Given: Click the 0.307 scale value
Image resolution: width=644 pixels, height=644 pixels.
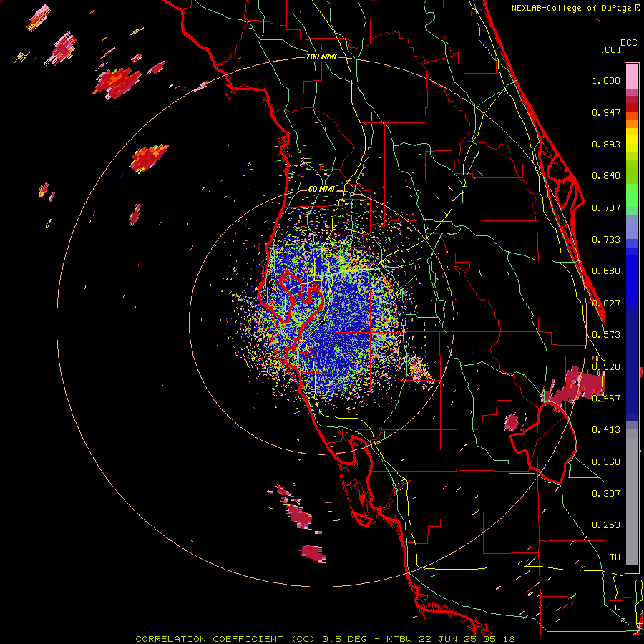Looking at the screenshot, I should click(x=606, y=493).
